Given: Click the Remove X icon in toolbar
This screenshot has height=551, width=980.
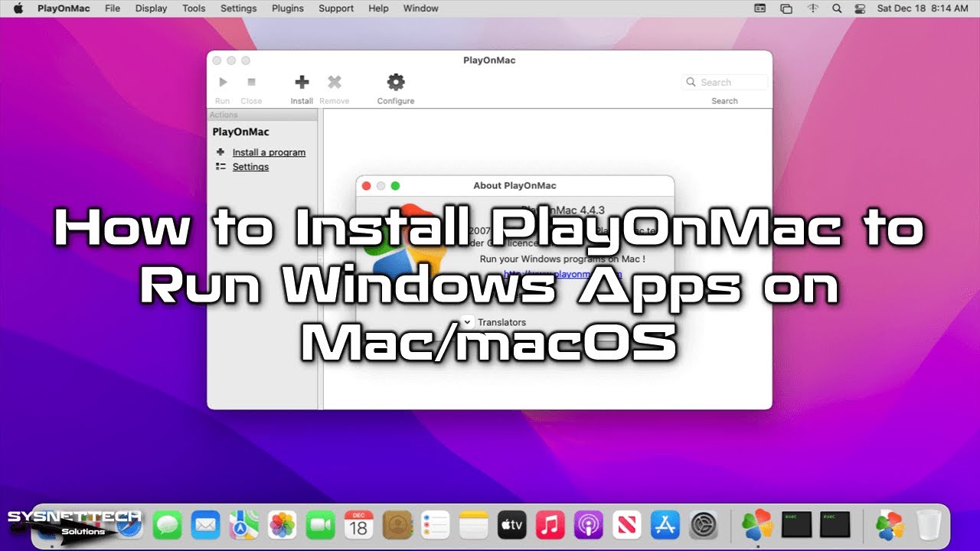Looking at the screenshot, I should [x=335, y=82].
